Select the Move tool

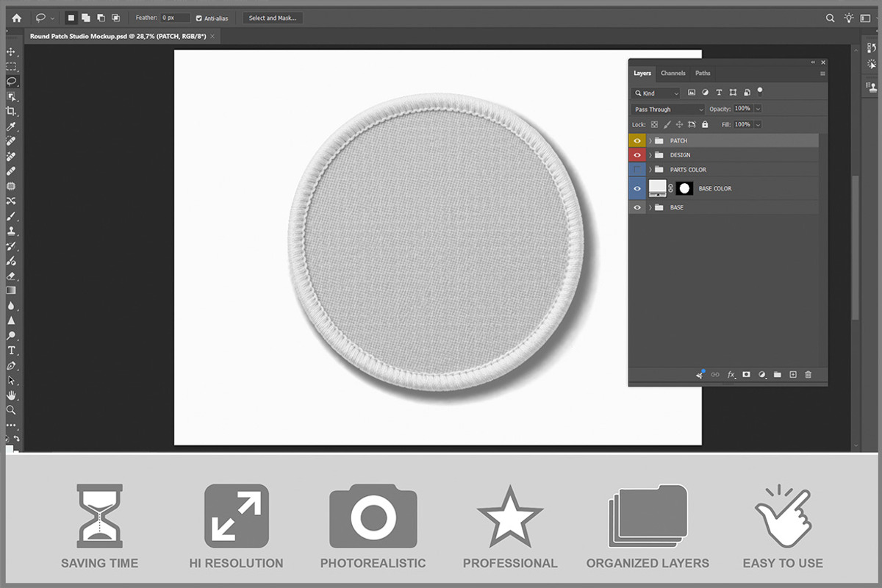tap(11, 52)
